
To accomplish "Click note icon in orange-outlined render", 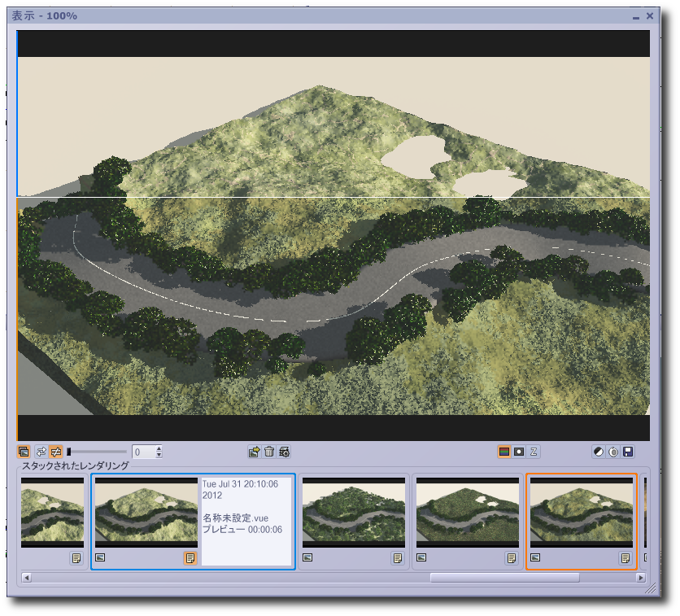I will coord(626,558).
